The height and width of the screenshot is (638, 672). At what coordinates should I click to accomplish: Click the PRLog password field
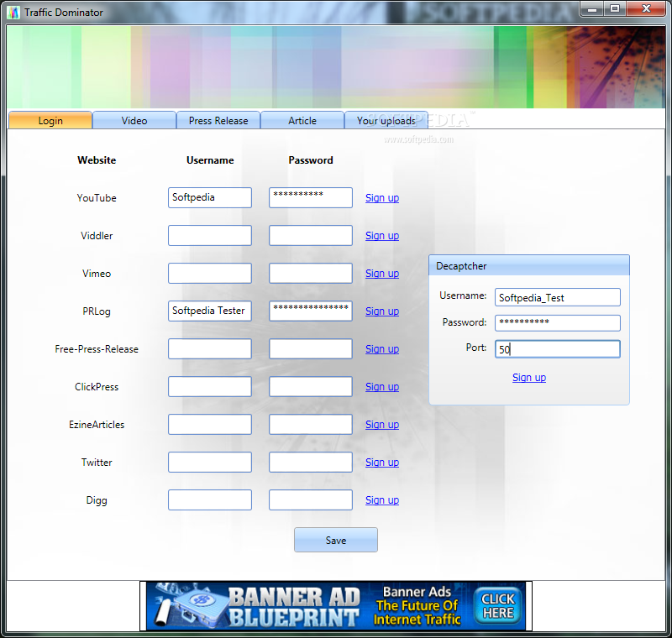click(x=311, y=311)
